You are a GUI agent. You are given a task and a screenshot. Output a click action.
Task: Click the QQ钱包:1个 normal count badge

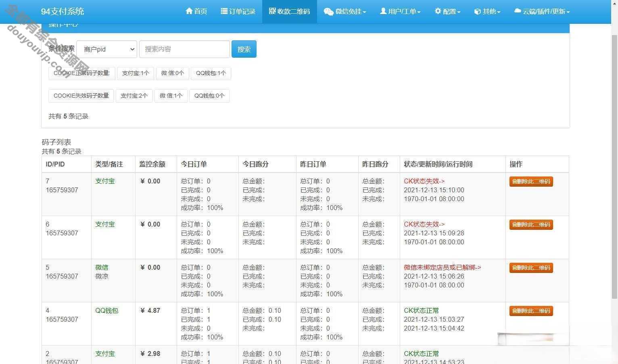(211, 73)
